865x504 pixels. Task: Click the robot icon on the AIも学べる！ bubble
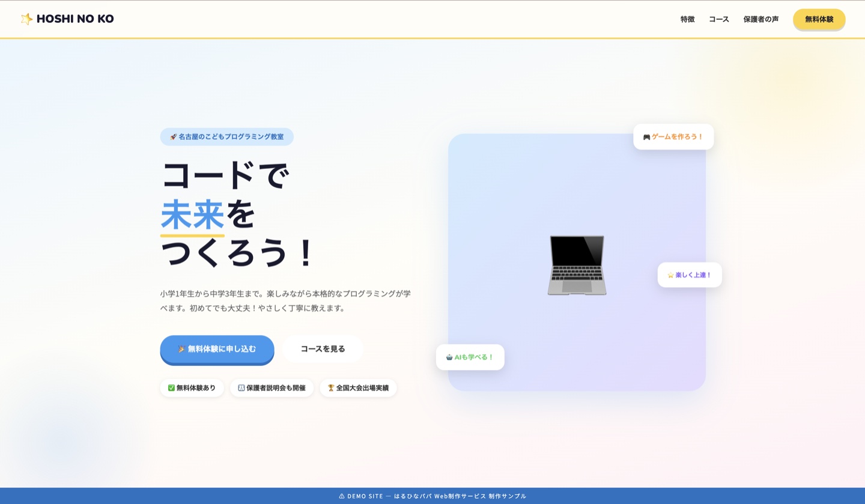point(449,357)
